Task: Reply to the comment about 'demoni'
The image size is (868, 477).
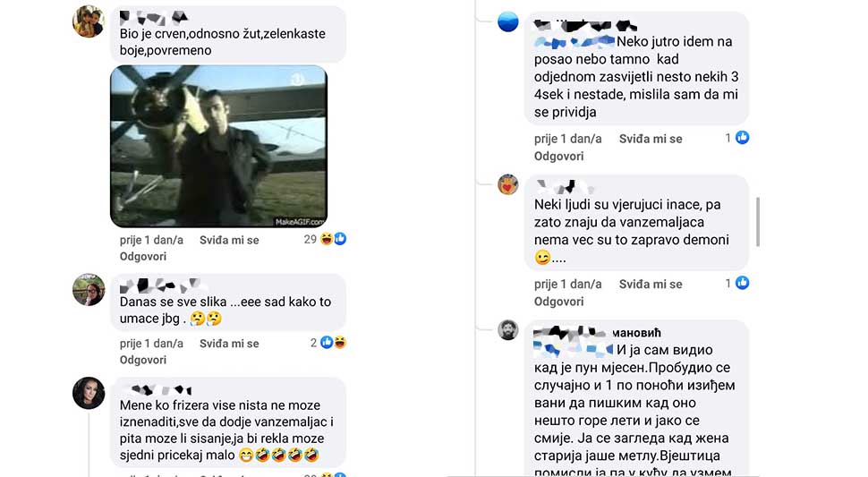Action: click(x=558, y=302)
